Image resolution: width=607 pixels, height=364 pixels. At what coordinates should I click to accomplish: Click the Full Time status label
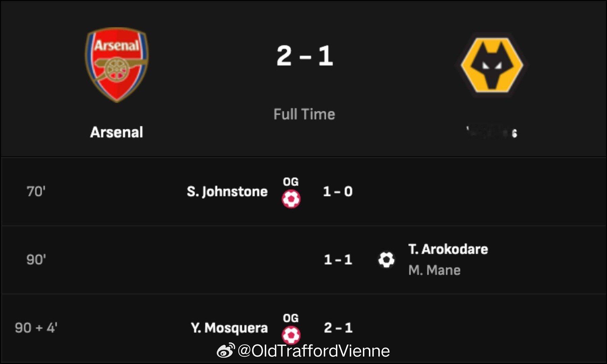(304, 114)
